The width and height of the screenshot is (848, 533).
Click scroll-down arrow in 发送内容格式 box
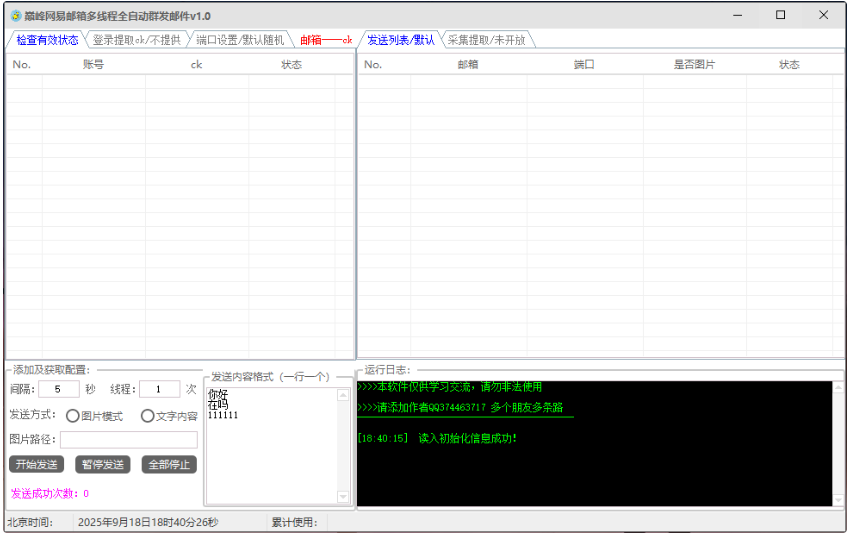(x=344, y=497)
